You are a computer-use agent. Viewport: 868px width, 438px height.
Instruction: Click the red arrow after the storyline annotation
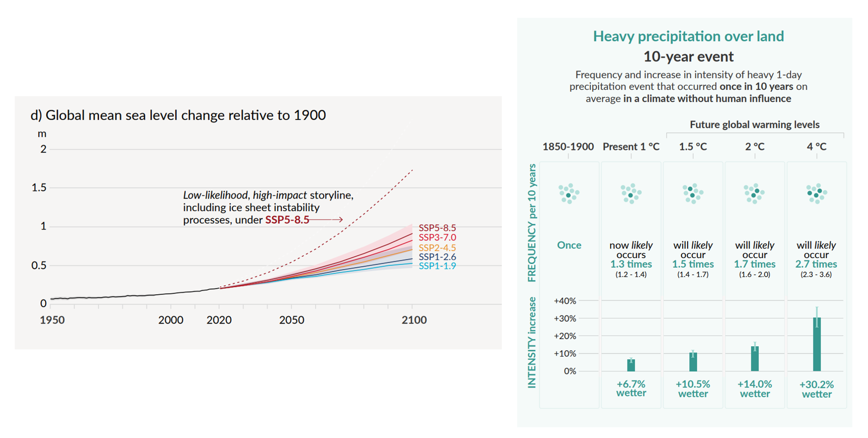pyautogui.click(x=326, y=220)
